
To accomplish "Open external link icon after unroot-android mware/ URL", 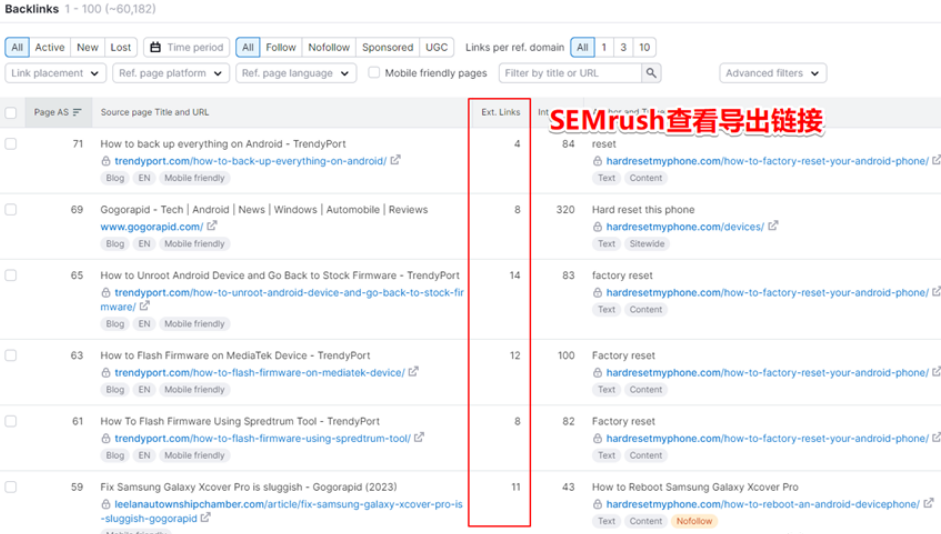I will click(x=144, y=306).
